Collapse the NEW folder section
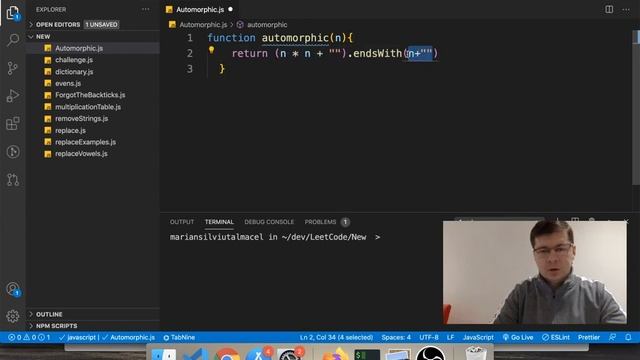 (43, 37)
